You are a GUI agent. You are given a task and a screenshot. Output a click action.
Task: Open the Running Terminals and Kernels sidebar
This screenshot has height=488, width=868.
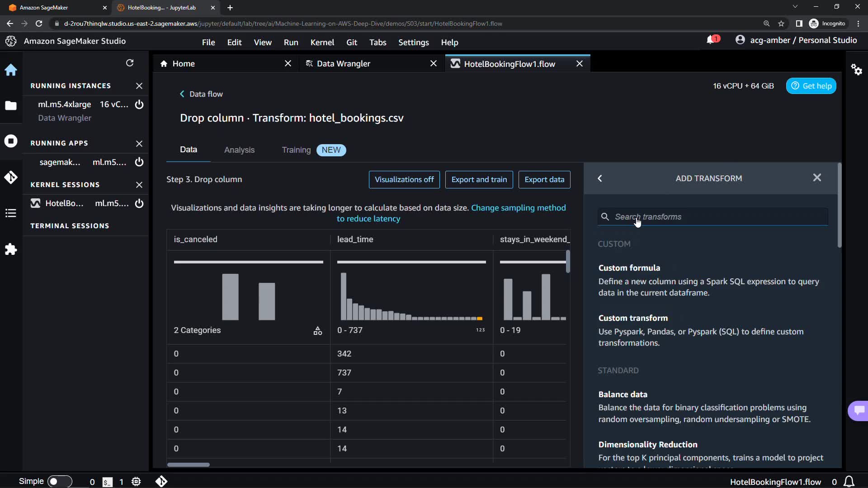pyautogui.click(x=11, y=141)
